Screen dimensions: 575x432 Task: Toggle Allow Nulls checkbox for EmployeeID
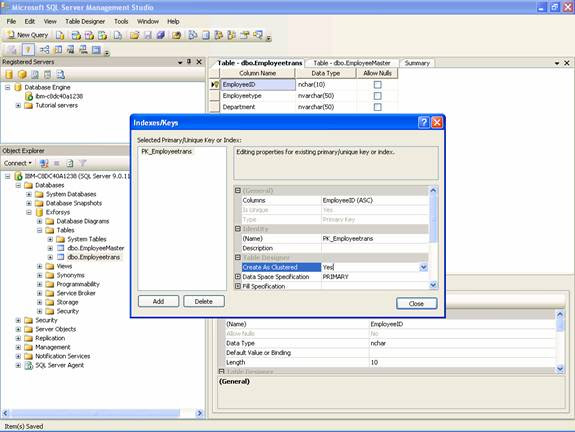pyautogui.click(x=377, y=85)
